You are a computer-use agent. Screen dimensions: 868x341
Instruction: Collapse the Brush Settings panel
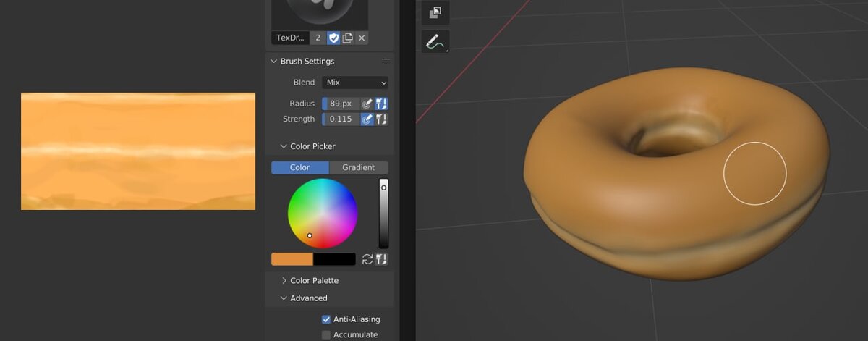[x=274, y=62]
